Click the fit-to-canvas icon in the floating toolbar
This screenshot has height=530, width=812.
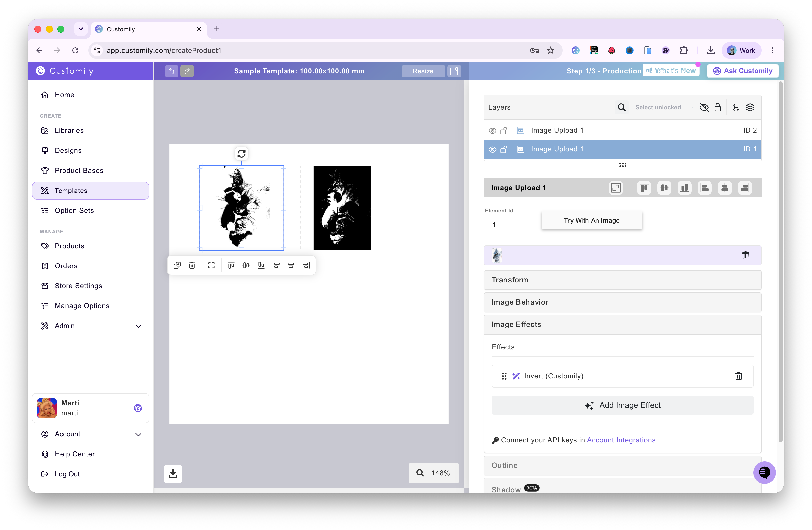[212, 265]
